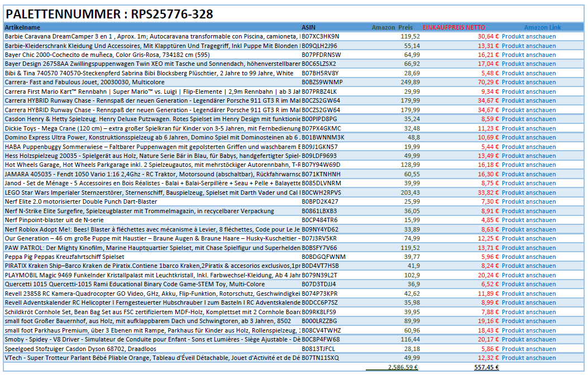Screen dimensions: 588x375
Task: Open product link for LEGO Star Wars Sternzerstörer
Action: [528, 193]
